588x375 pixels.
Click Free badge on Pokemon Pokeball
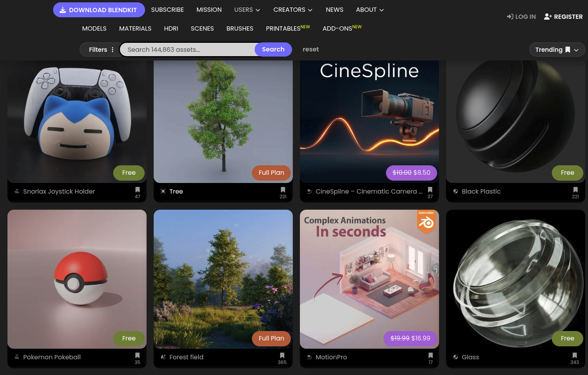pos(129,338)
